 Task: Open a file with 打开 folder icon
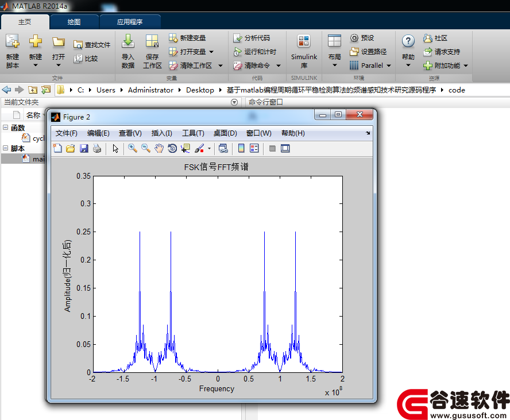click(x=59, y=51)
